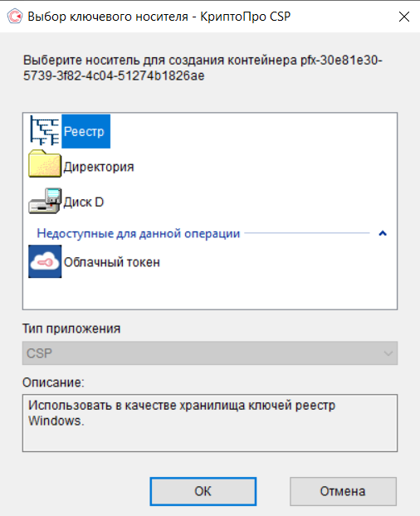This screenshot has width=420, height=516.
Task: Click the container name instruction text
Action: (203, 68)
